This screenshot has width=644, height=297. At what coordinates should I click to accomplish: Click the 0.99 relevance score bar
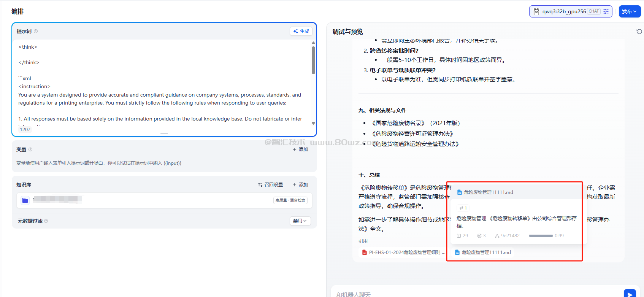pos(541,236)
